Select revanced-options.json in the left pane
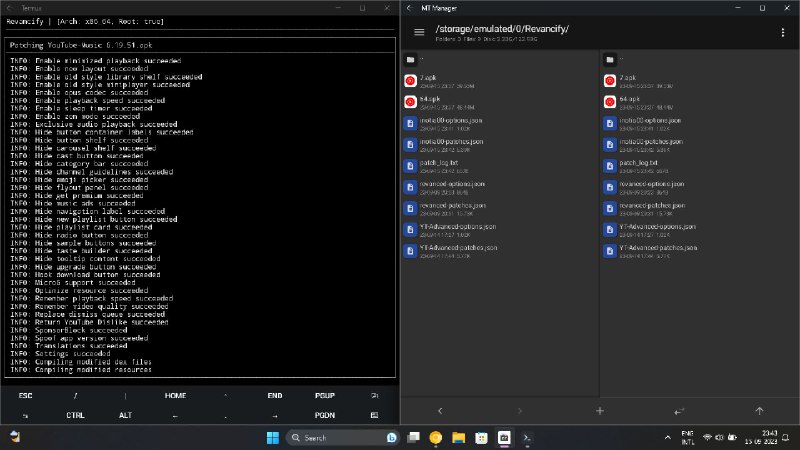800x450 pixels. (500, 187)
